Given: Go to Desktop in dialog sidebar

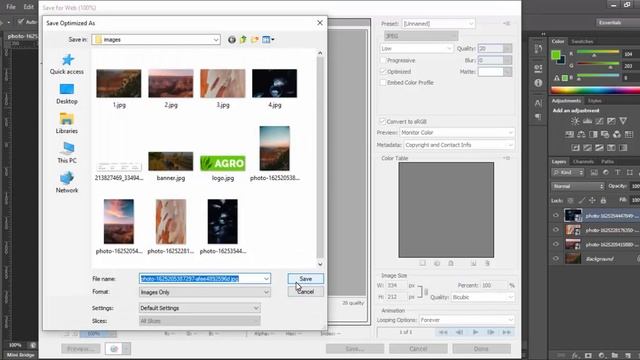Looking at the screenshot, I should pos(67,94).
